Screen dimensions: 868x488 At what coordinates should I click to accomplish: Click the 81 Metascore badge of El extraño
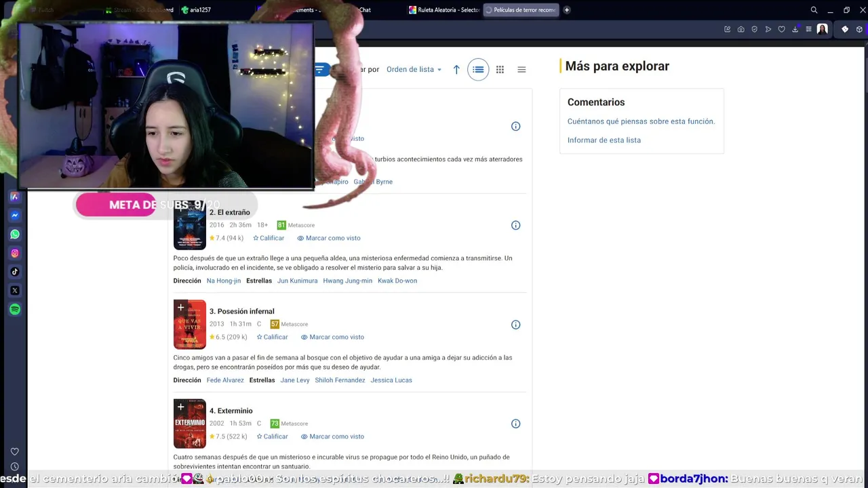[281, 225]
